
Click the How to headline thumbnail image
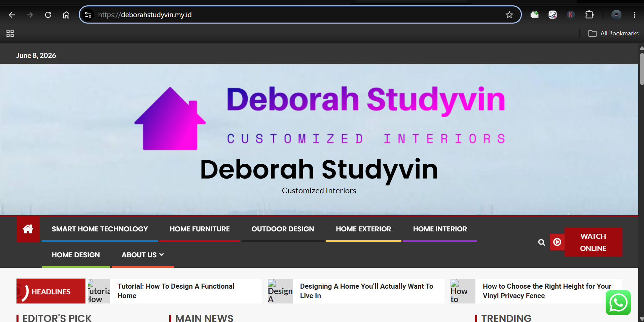click(x=463, y=291)
